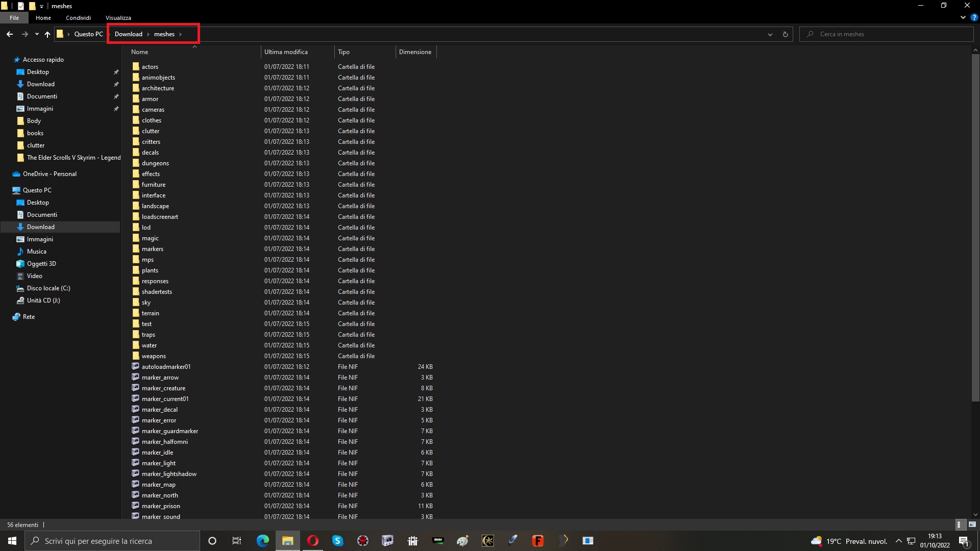Click the Up one level arrow
Image resolution: width=980 pixels, height=551 pixels.
[47, 34]
